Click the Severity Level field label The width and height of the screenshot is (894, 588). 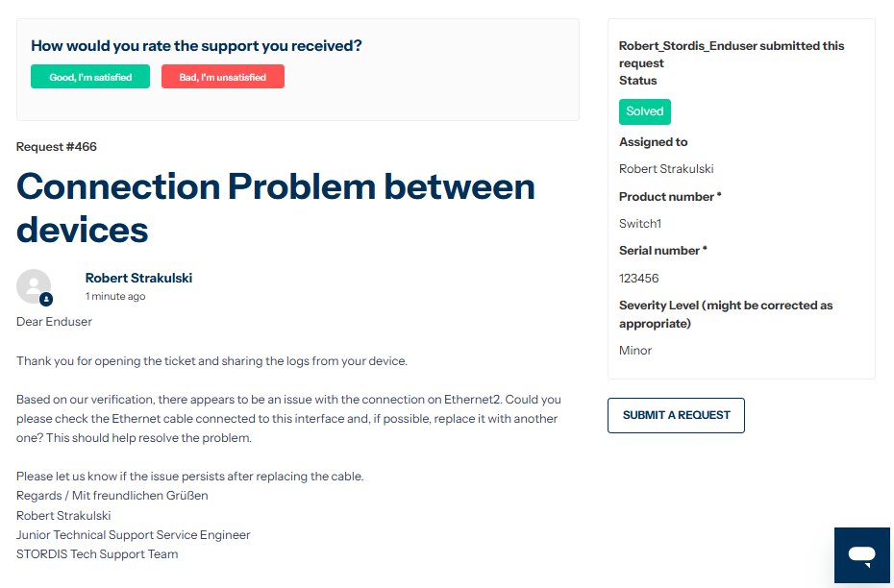[x=726, y=314]
